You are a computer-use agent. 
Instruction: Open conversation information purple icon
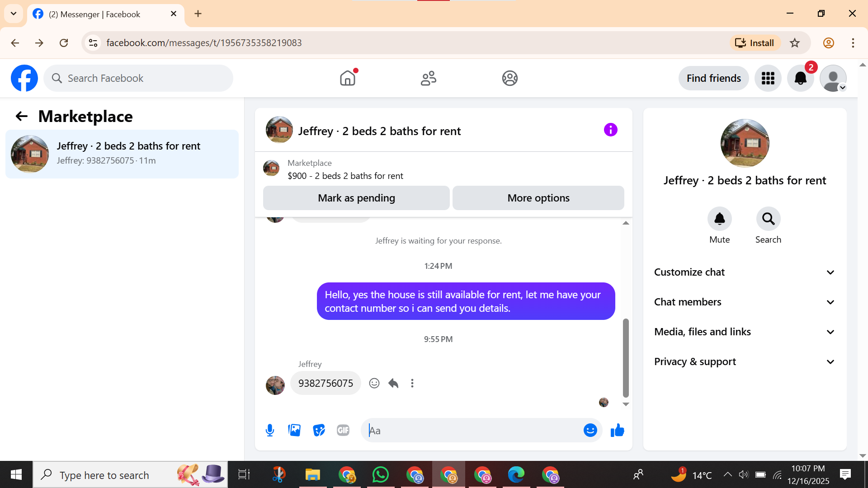[x=610, y=130]
